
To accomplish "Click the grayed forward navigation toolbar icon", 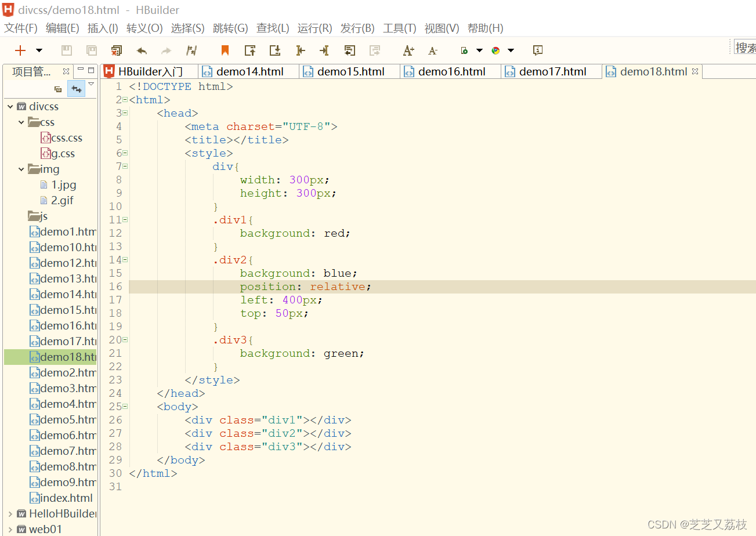I will (375, 50).
